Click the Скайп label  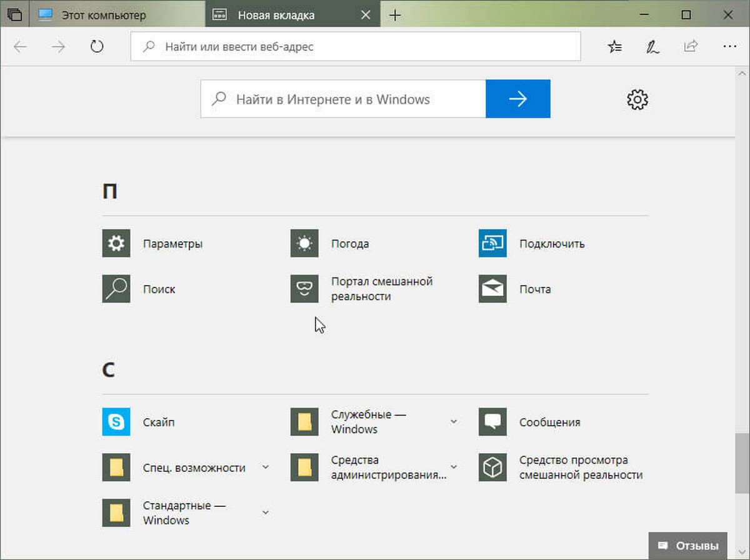(x=159, y=422)
